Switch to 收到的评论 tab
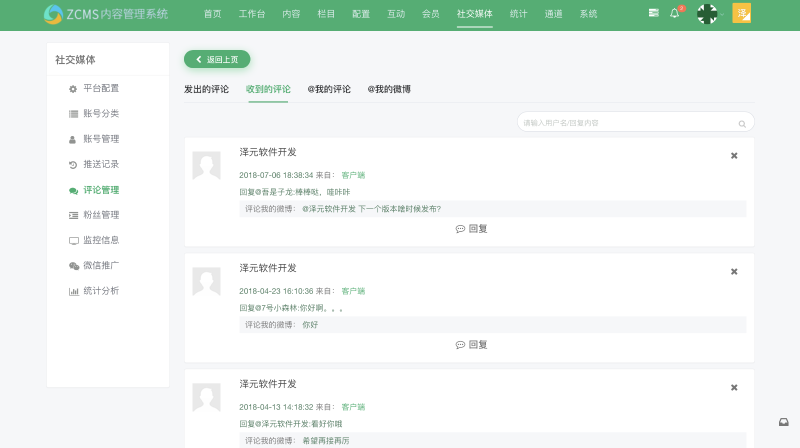Viewport: 800px width, 448px height. pyautogui.click(x=268, y=89)
